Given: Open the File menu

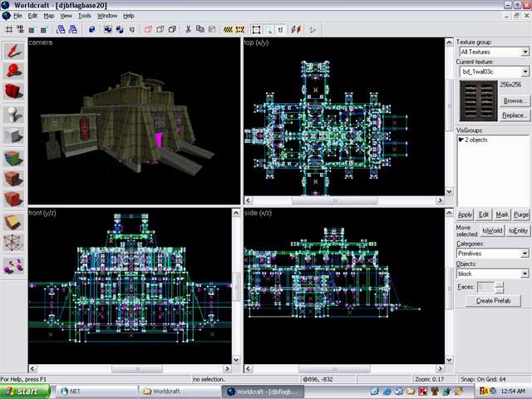Looking at the screenshot, I should tap(17, 16).
